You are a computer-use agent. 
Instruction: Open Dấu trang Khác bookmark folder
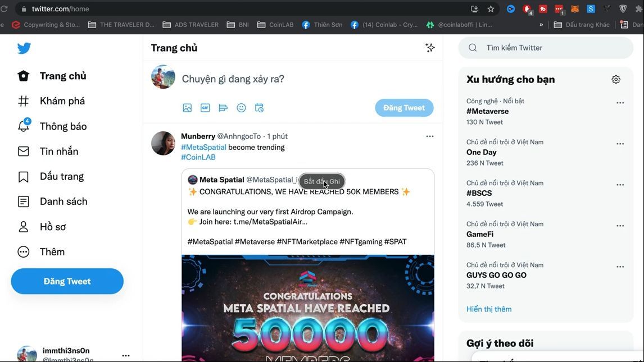coord(582,25)
